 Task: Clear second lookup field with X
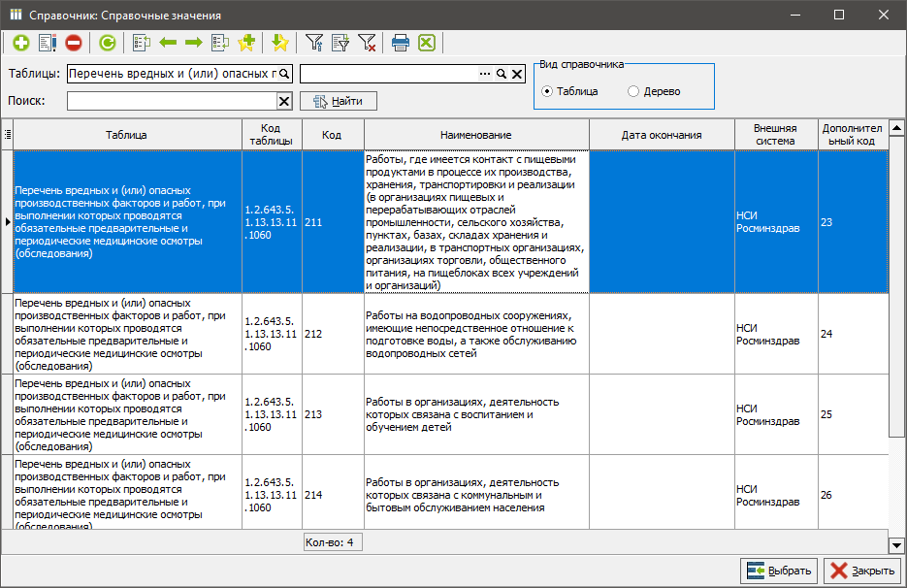[x=517, y=74]
